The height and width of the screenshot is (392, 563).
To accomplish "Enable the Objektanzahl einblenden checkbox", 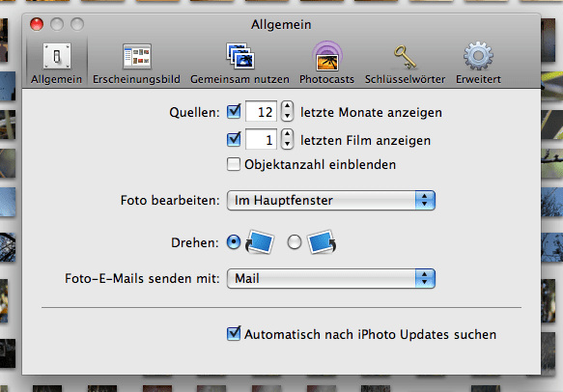I will tap(234, 164).
